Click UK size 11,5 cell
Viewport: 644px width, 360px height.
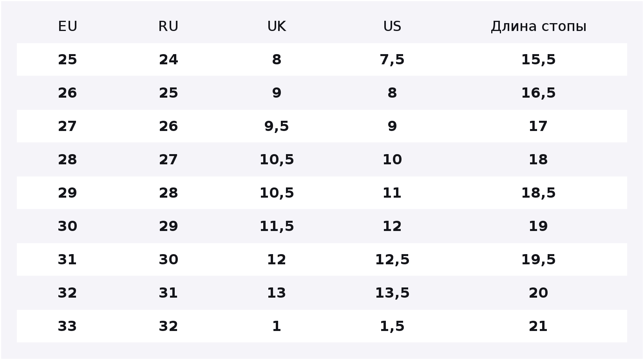(x=277, y=226)
